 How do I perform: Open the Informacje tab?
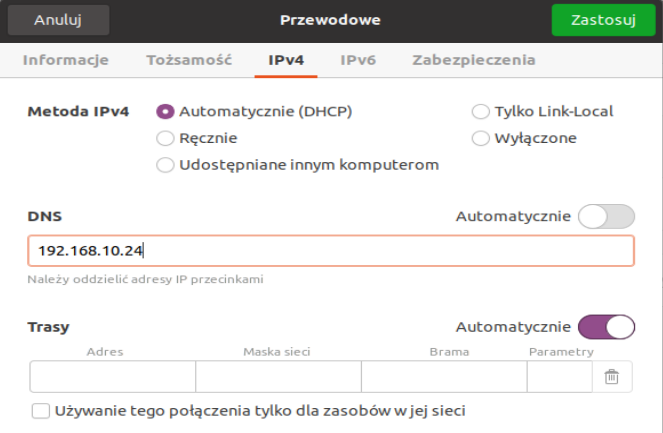66,60
